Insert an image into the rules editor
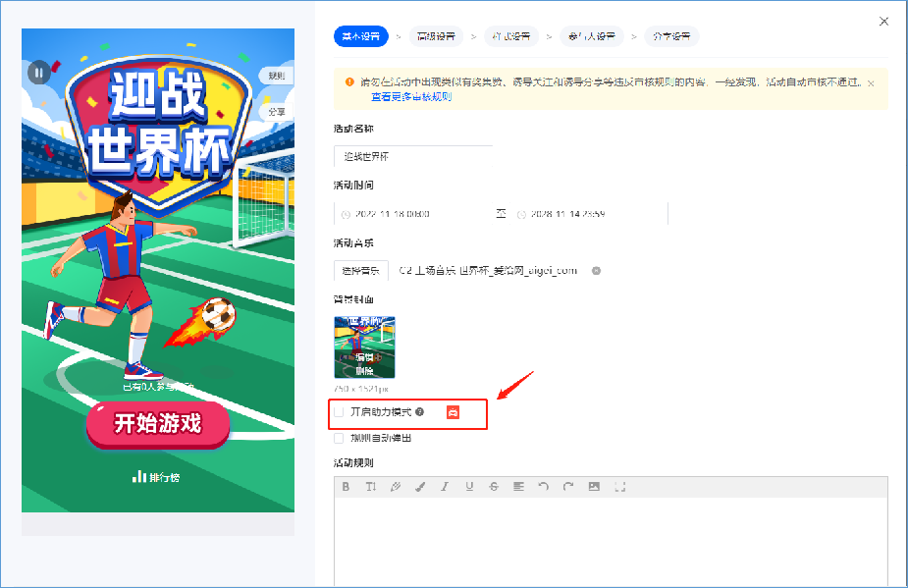Viewport: 908px width, 588px height. 594,487
